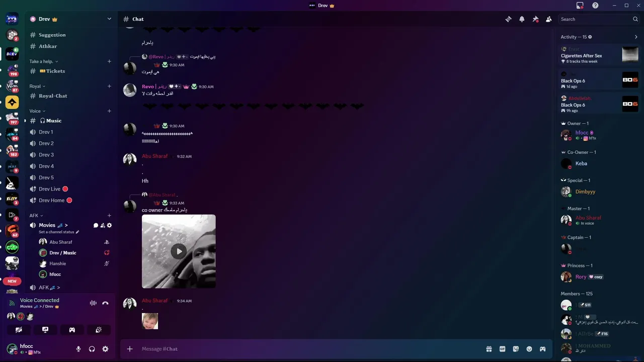Click Set a channel status
The image size is (644, 362).
pyautogui.click(x=59, y=232)
